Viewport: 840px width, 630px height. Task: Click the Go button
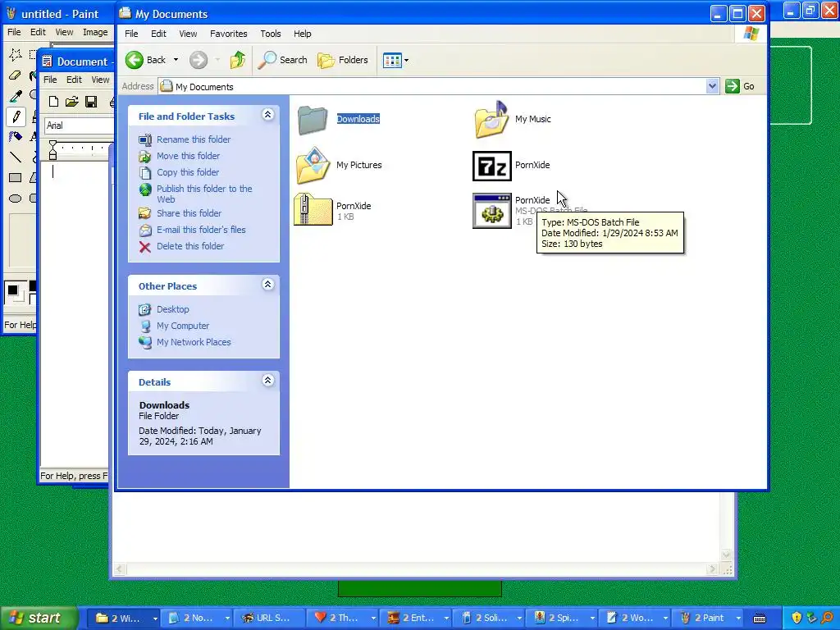(740, 86)
